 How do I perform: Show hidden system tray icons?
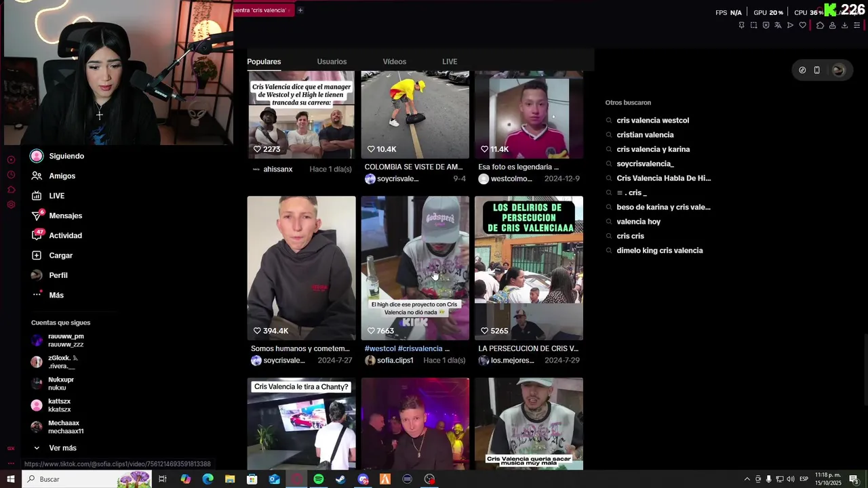tap(747, 479)
